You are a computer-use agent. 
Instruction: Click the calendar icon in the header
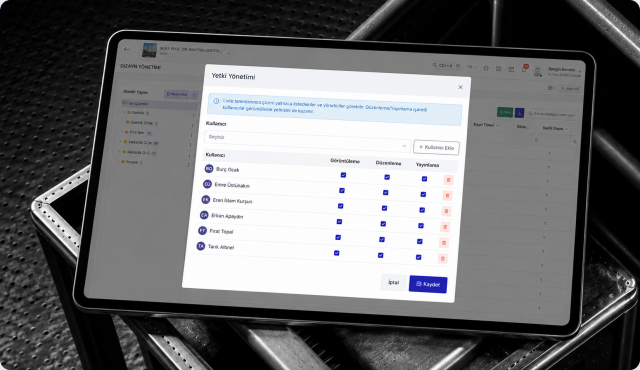[x=511, y=69]
